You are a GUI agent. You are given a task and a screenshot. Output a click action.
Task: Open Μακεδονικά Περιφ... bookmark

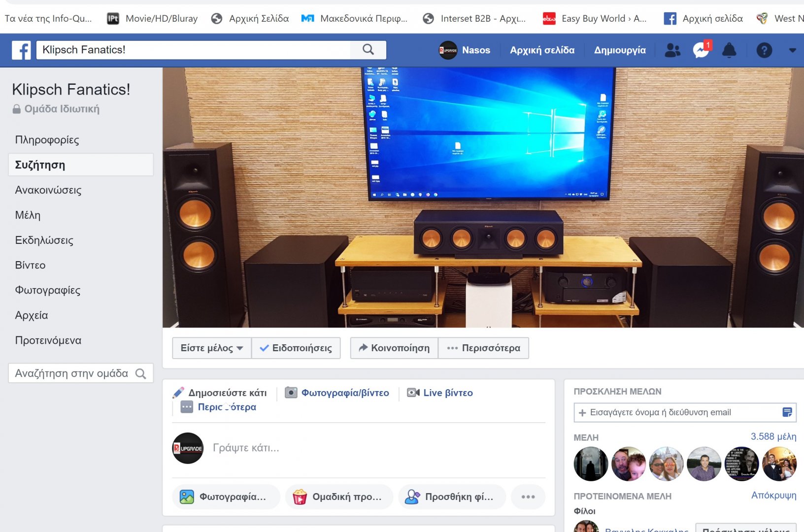pyautogui.click(x=354, y=19)
